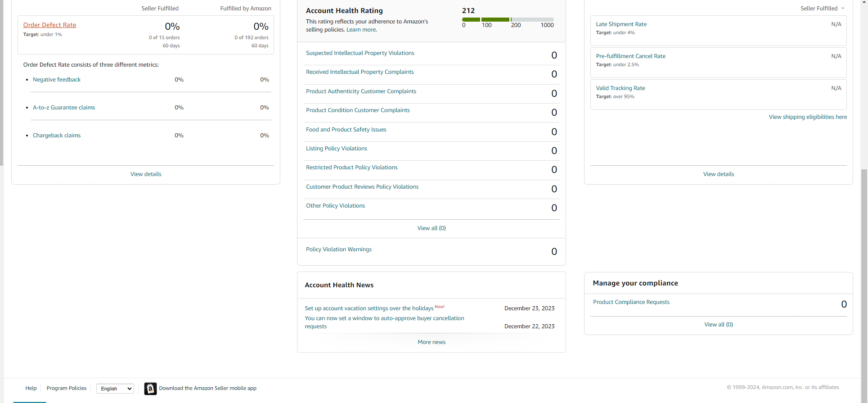The image size is (868, 403).
Task: Open Negative feedback metric
Action: pos(57,80)
